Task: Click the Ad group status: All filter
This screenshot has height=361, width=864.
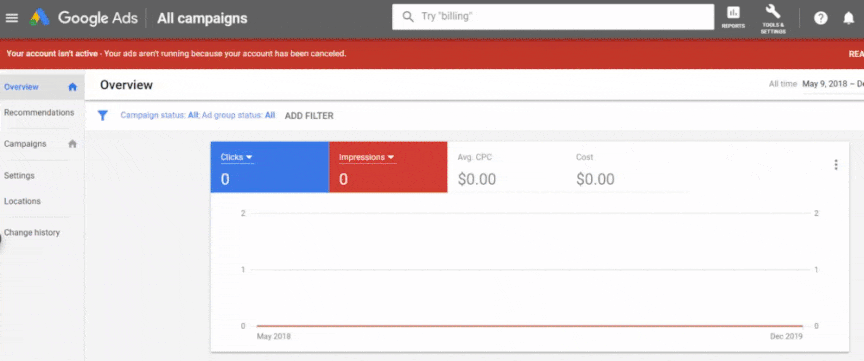Action: 239,115
